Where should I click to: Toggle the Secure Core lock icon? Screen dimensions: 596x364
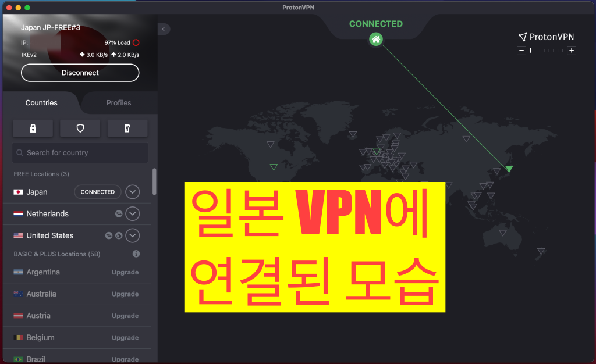33,129
